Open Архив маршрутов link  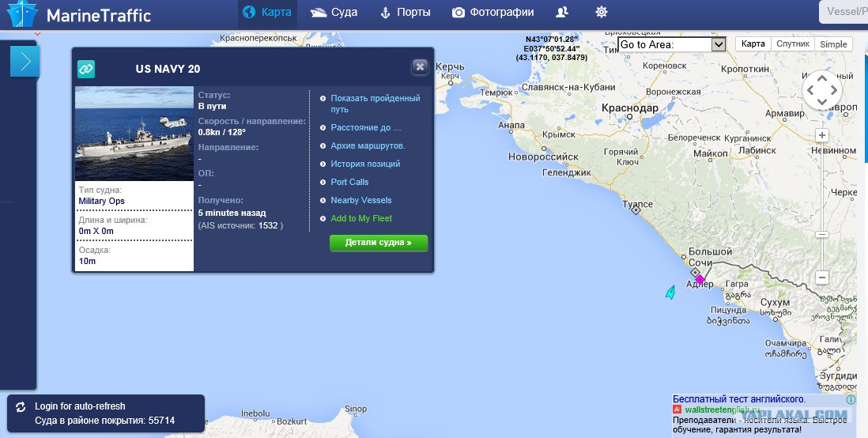368,145
